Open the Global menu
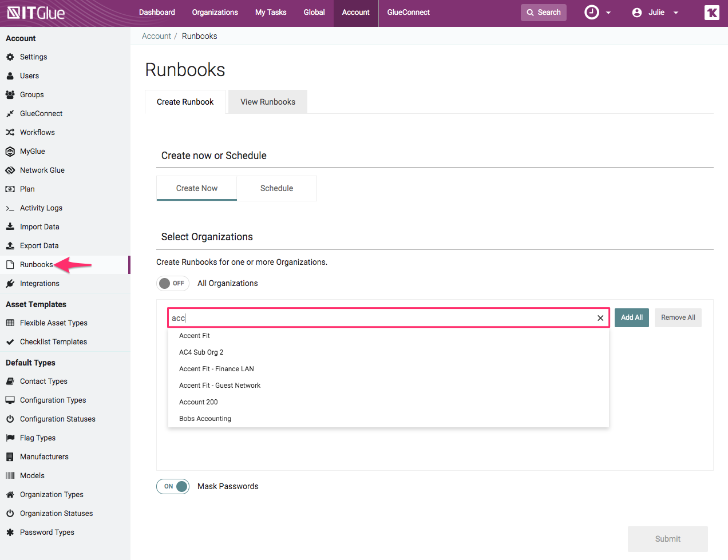Screen dimensions: 728x560 (x=314, y=13)
